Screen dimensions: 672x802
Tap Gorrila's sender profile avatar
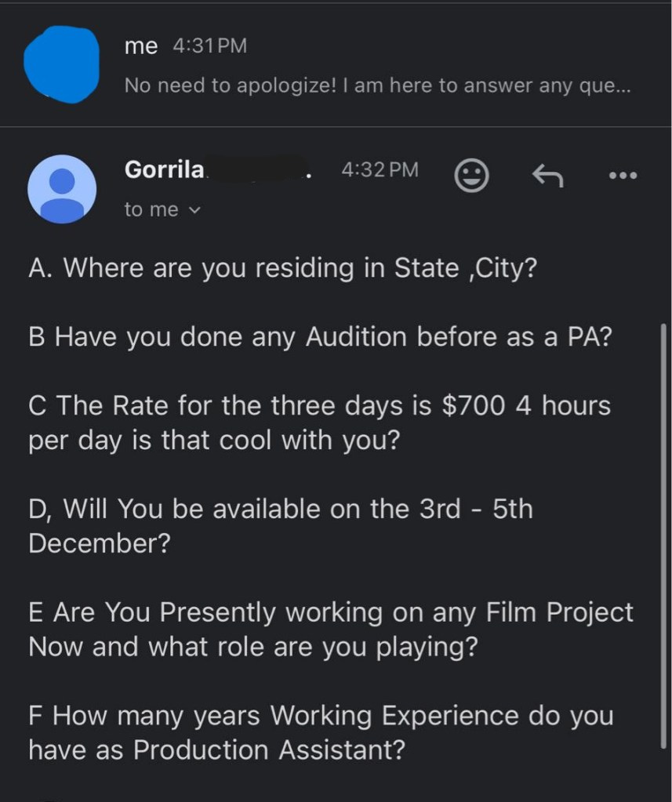[x=62, y=189]
